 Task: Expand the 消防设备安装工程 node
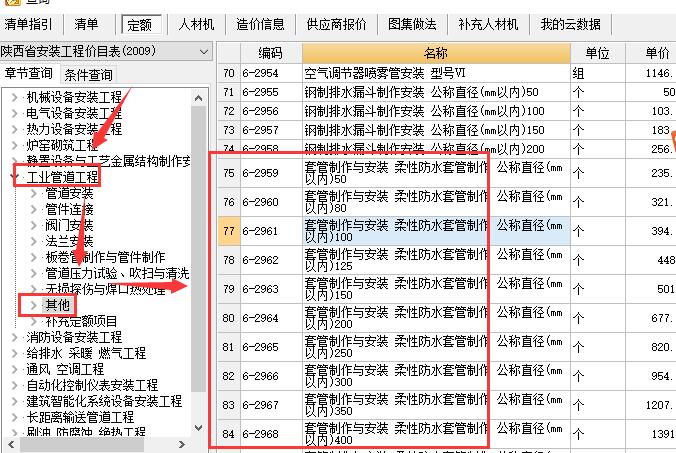click(15, 337)
